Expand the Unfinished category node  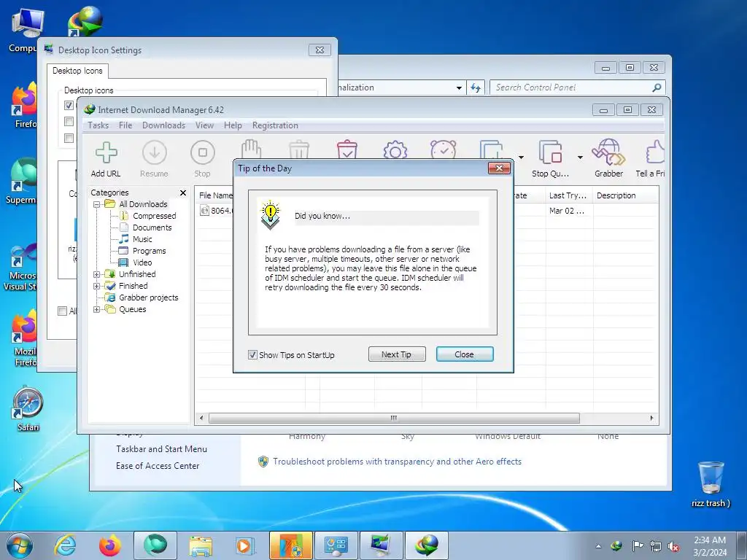97,274
